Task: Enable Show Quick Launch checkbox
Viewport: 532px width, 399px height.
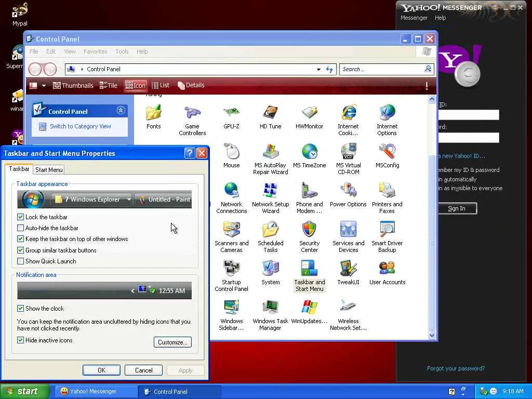Action: tap(20, 261)
